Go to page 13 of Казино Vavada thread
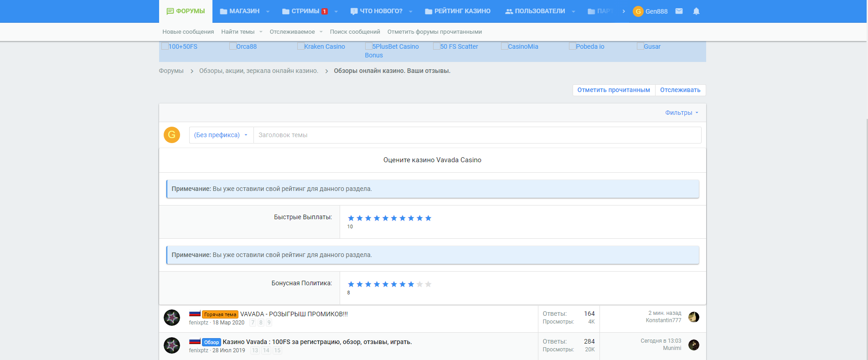This screenshot has width=868, height=360. pos(255,350)
